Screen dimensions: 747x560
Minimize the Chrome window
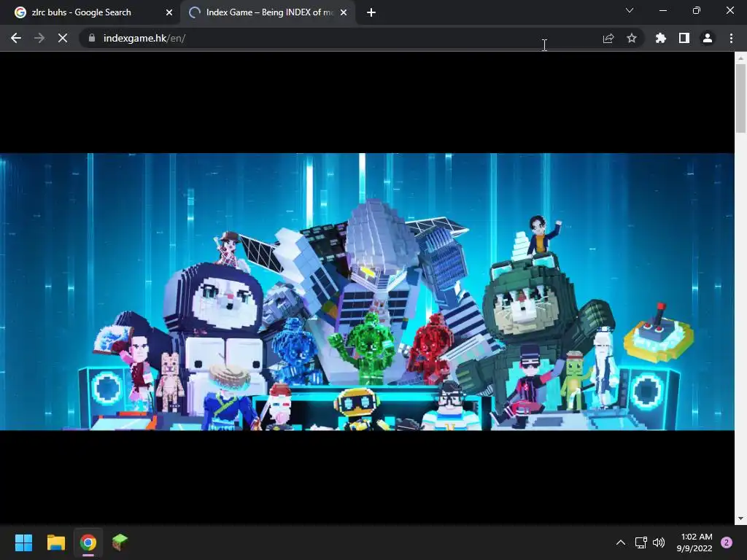point(662,10)
